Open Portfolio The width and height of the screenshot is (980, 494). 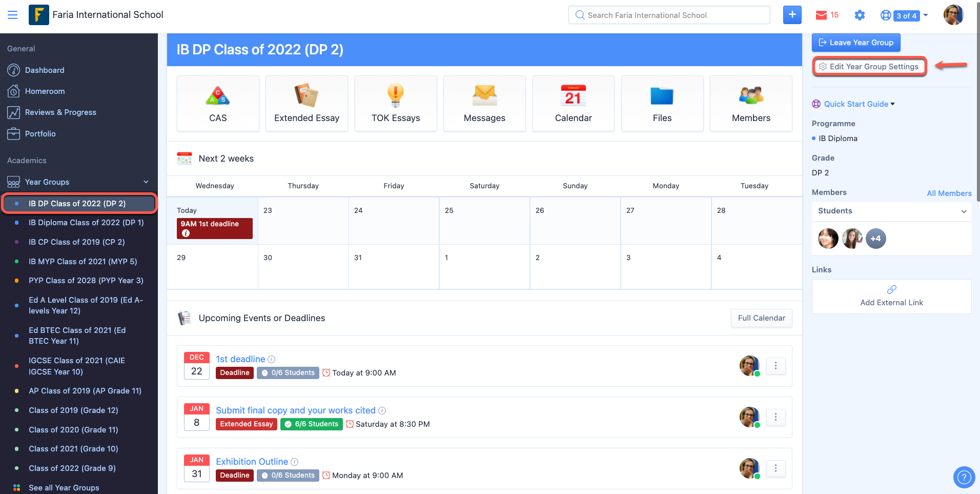[x=40, y=134]
